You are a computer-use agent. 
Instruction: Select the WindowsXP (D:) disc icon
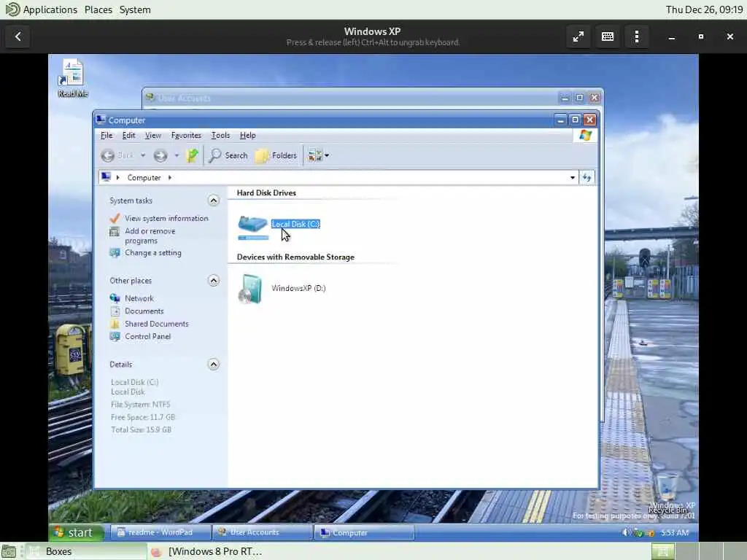(x=251, y=289)
